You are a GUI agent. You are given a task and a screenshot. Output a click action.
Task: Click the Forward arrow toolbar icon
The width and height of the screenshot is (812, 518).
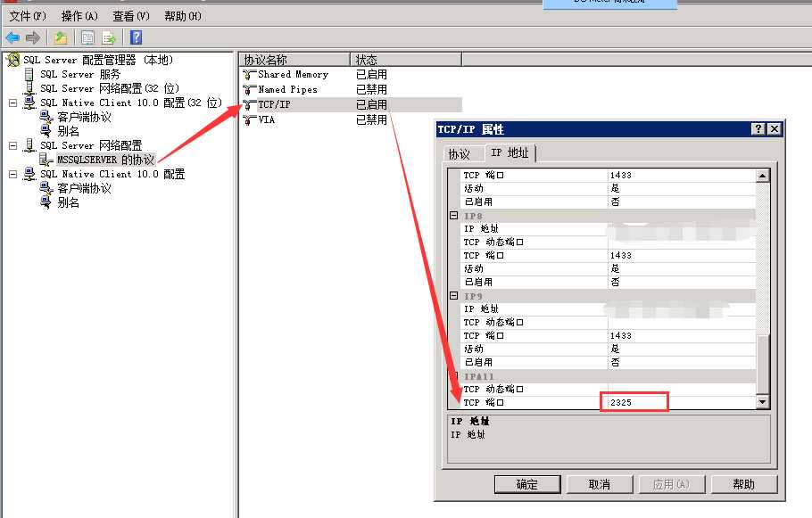coord(33,37)
